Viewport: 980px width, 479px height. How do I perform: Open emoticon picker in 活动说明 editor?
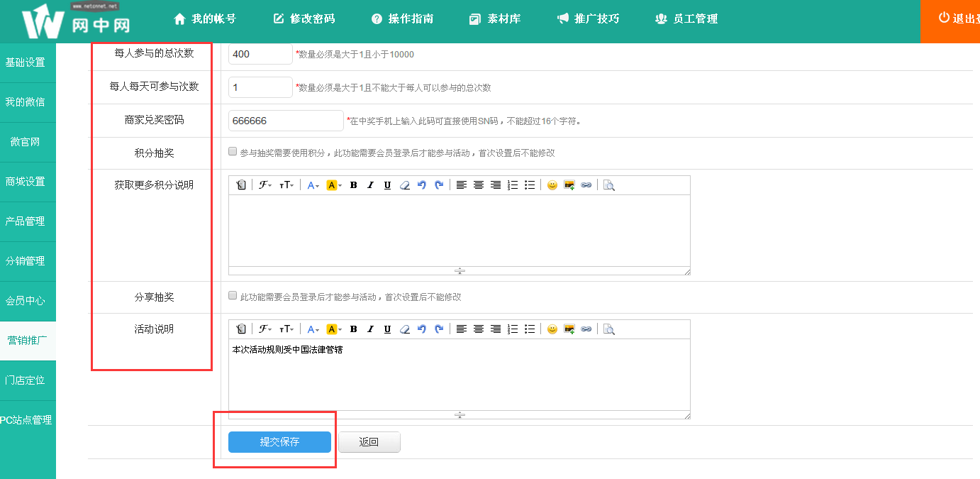[552, 329]
